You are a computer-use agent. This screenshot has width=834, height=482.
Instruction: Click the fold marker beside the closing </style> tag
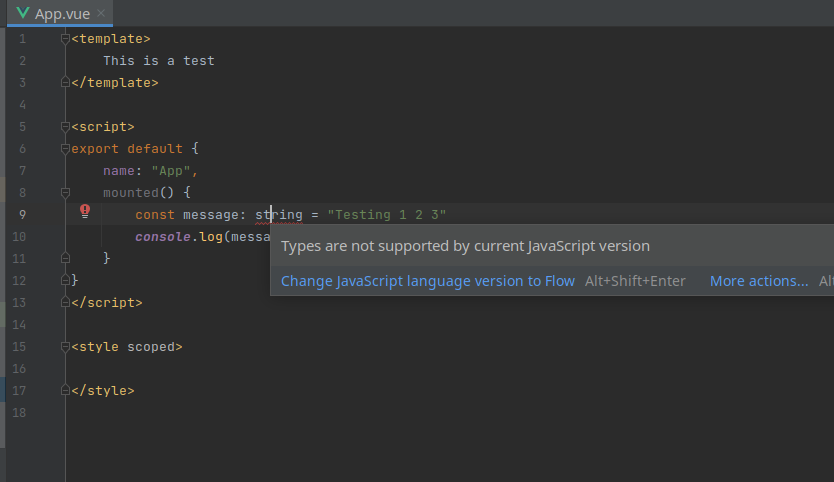tap(66, 391)
